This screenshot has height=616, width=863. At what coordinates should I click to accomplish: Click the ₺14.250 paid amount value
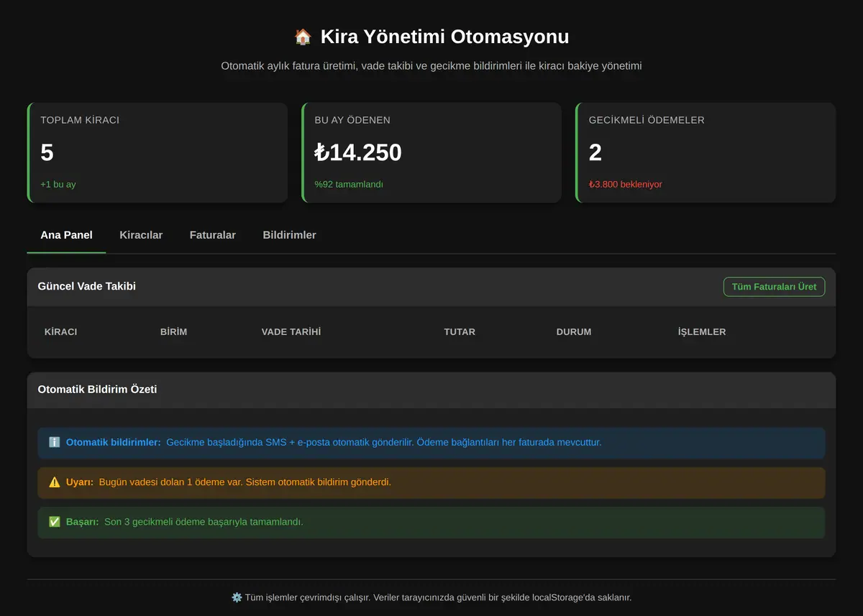pyautogui.click(x=358, y=152)
